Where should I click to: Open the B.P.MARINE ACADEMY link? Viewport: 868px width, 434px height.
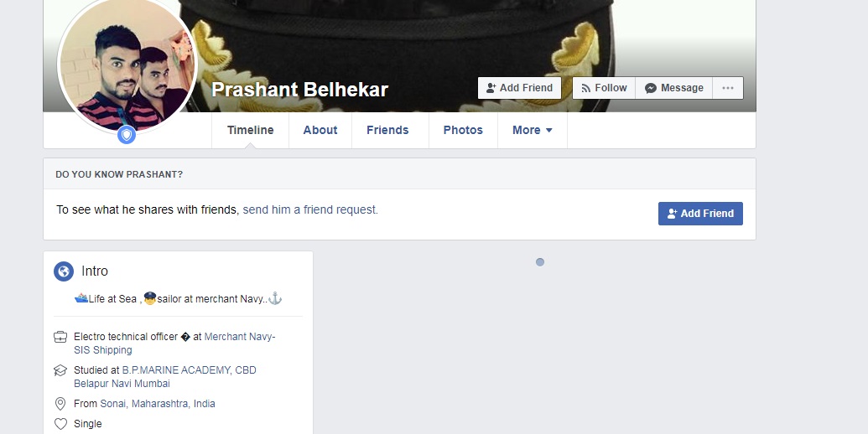point(165,377)
